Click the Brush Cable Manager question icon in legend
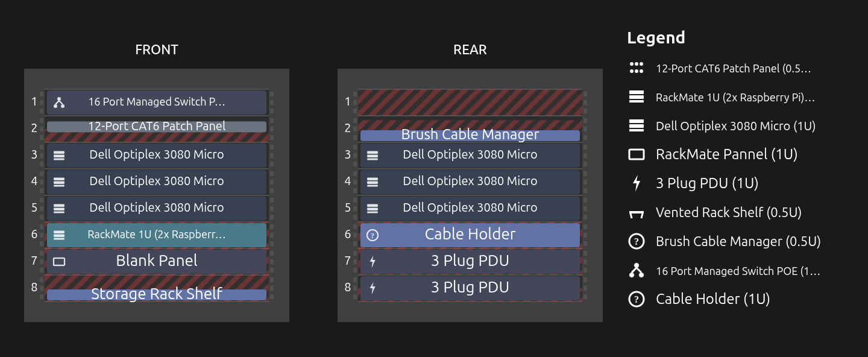This screenshot has width=868, height=357. point(637,242)
